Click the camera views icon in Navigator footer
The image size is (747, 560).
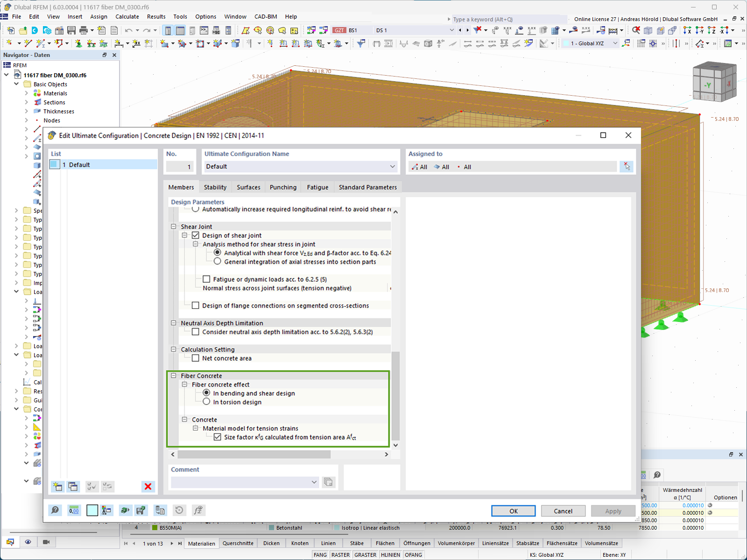tap(46, 542)
